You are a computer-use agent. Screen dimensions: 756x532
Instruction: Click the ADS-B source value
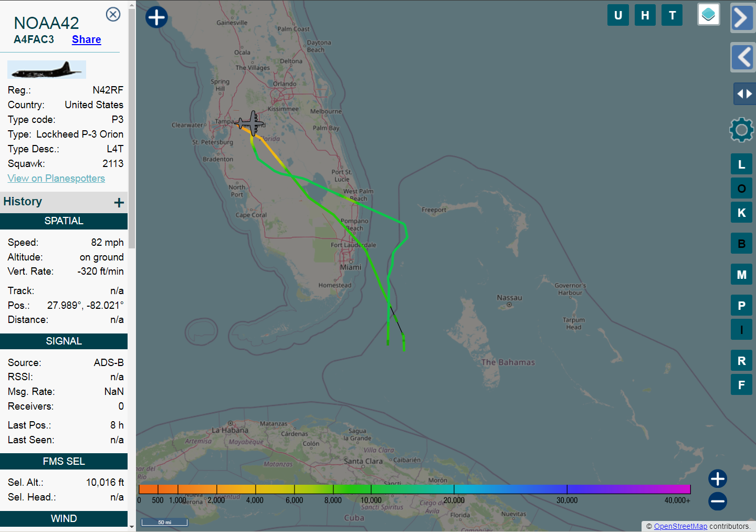pyautogui.click(x=109, y=363)
